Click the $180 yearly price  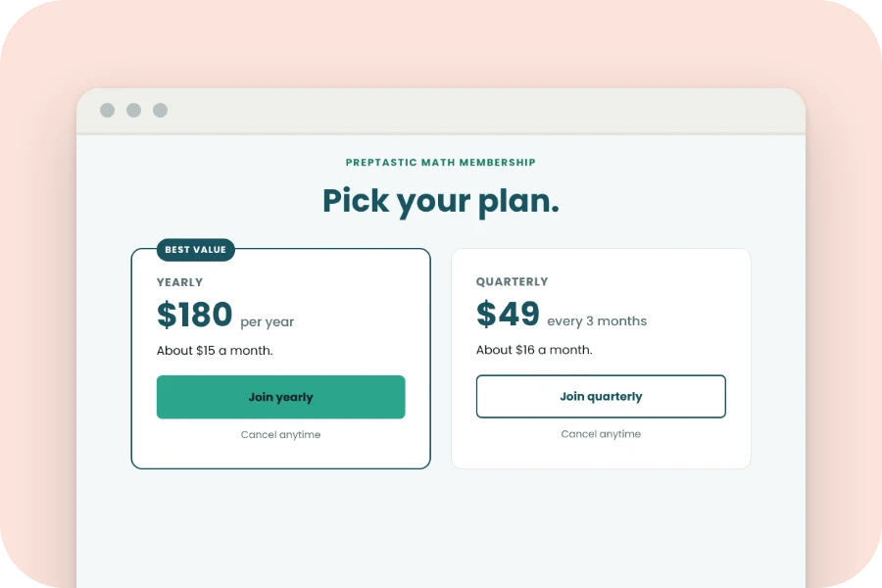(x=195, y=314)
